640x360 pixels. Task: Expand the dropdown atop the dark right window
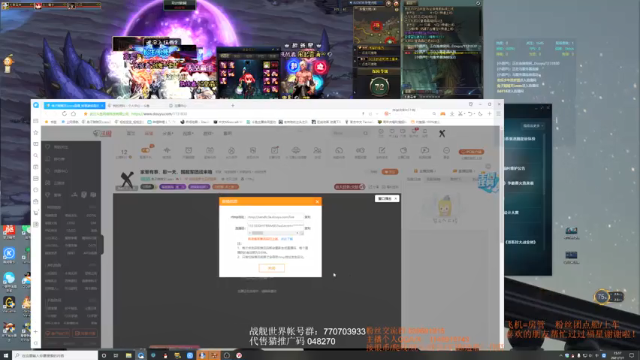click(533, 126)
